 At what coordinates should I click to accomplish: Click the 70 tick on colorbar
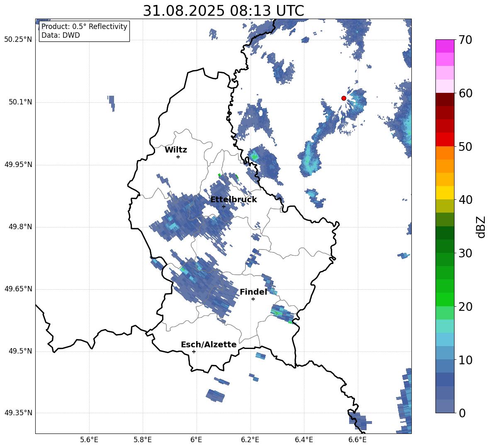coord(466,40)
